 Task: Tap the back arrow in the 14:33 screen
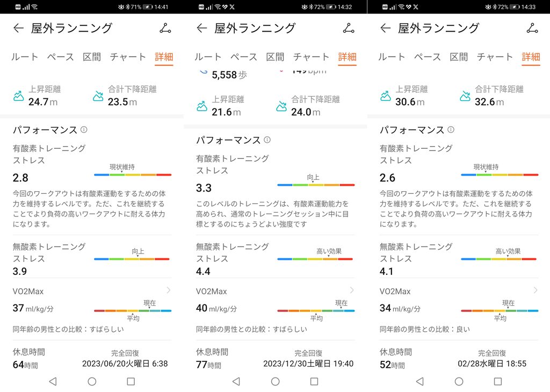click(386, 28)
